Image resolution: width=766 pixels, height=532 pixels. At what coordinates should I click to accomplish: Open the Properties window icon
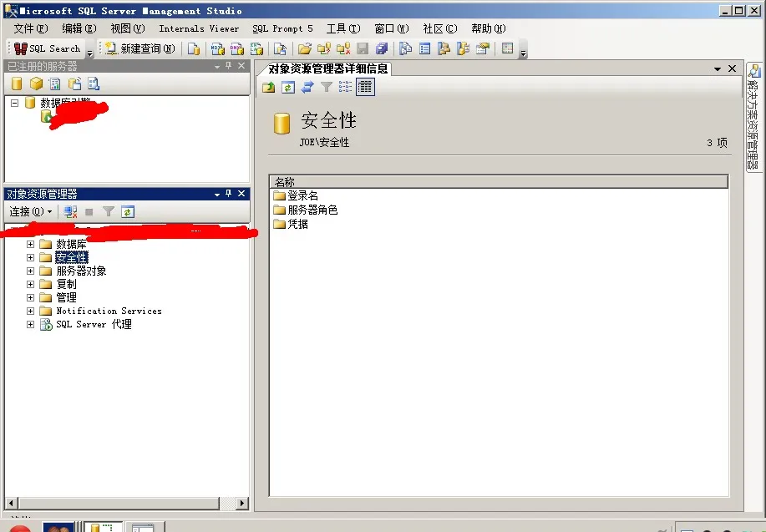pos(483,48)
